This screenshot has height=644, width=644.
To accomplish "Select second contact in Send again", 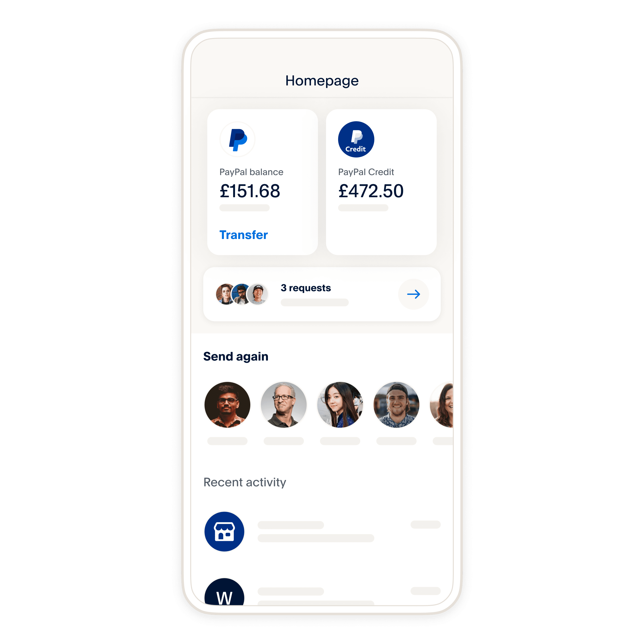I will pos(284,405).
